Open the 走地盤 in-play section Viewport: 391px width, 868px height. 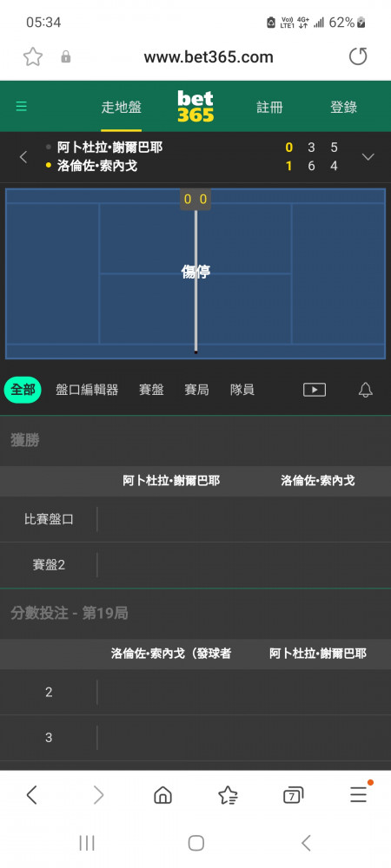(x=122, y=108)
